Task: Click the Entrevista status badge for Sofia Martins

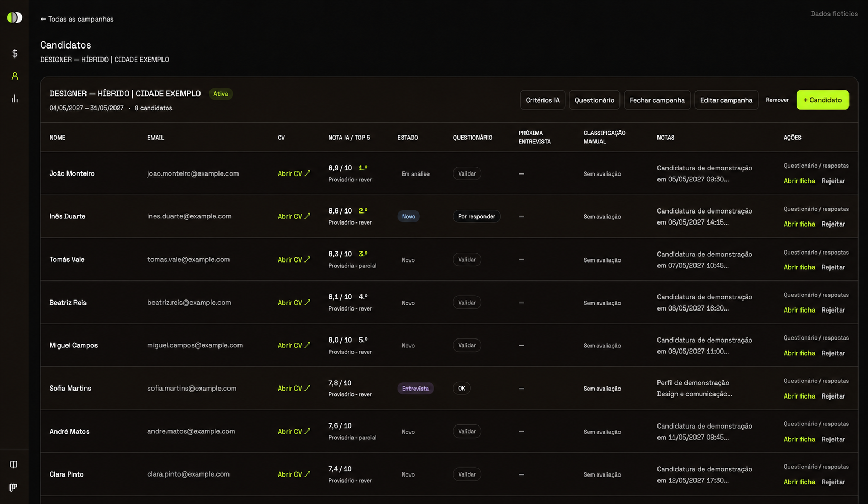Action: [415, 389]
